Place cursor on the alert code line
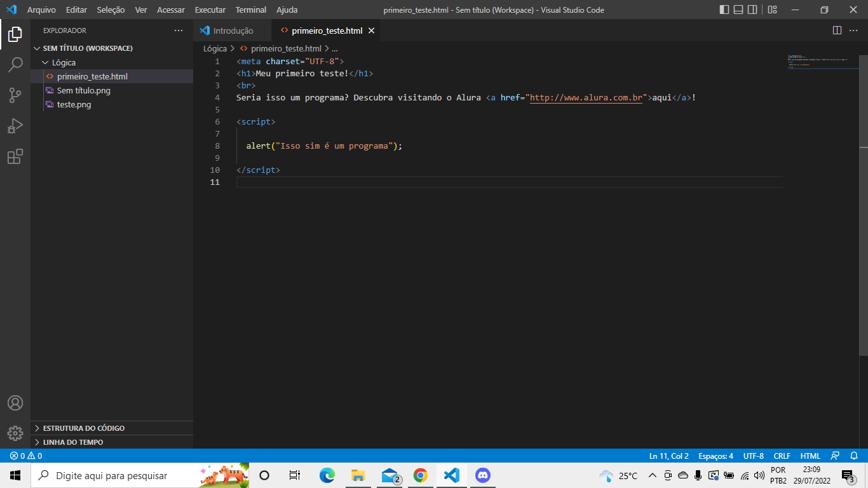868x488 pixels. click(324, 146)
